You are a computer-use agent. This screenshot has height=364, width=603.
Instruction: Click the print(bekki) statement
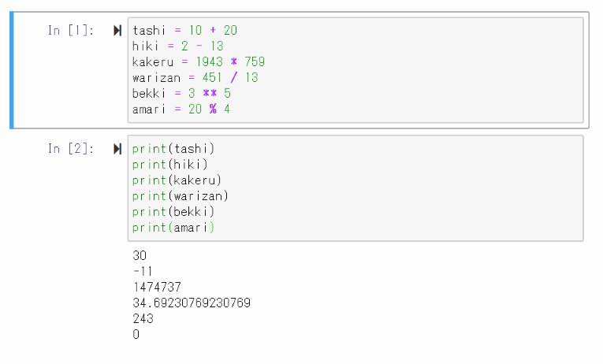pos(173,212)
